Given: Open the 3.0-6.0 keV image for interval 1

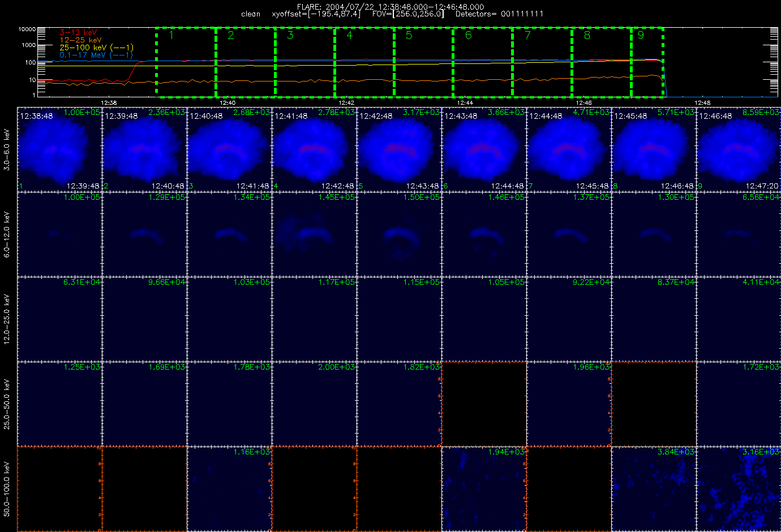Looking at the screenshot, I should [x=59, y=149].
